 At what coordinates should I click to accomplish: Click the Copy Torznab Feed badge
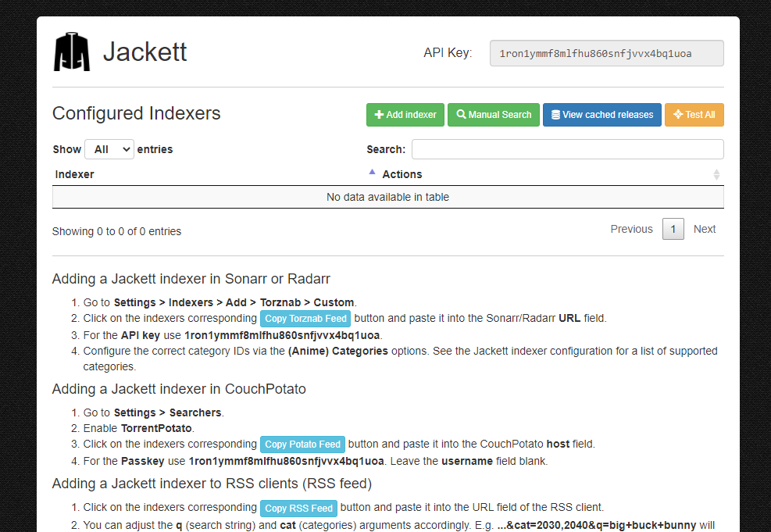(305, 319)
